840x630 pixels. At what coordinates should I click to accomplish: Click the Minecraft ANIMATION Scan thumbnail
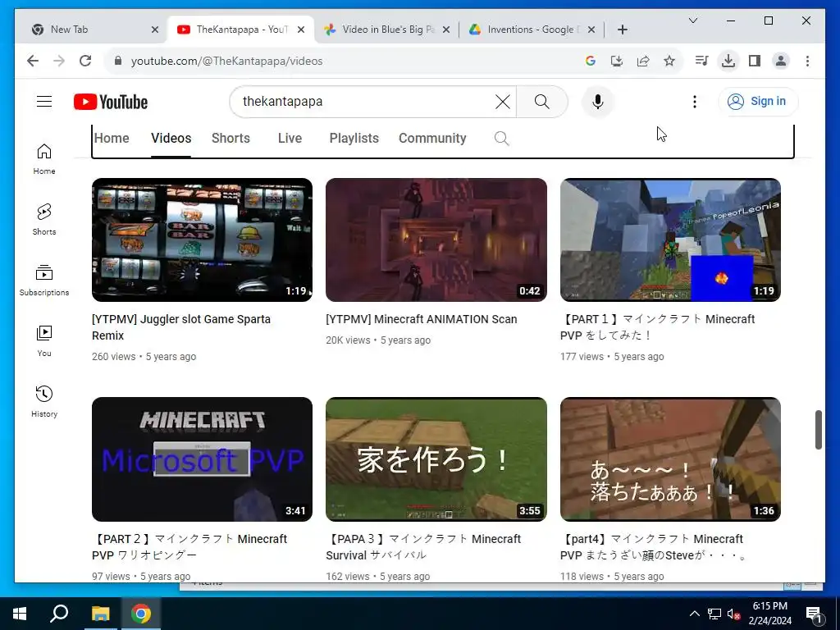point(436,240)
